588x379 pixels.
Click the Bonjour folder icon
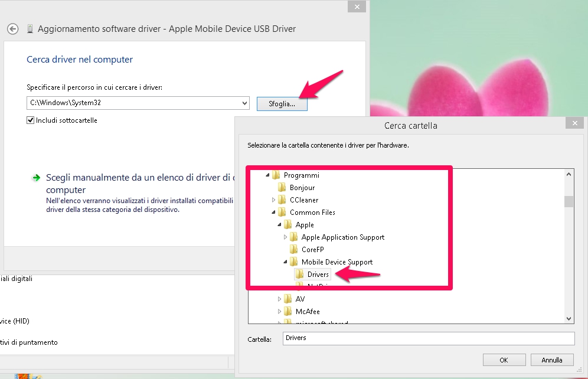282,188
